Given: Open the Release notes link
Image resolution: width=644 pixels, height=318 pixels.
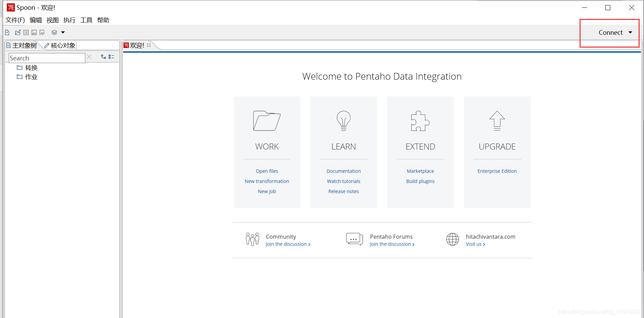Looking at the screenshot, I should pyautogui.click(x=343, y=191).
